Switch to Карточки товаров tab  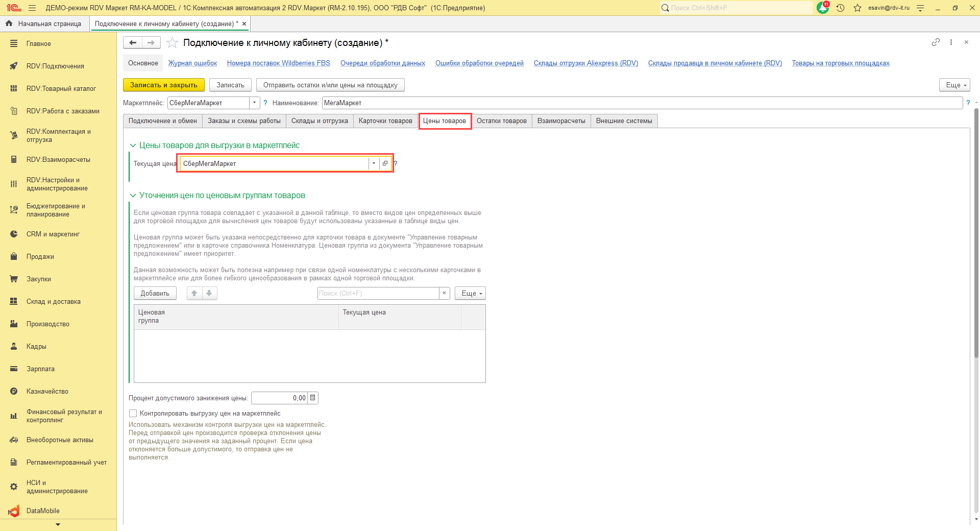pyautogui.click(x=385, y=121)
